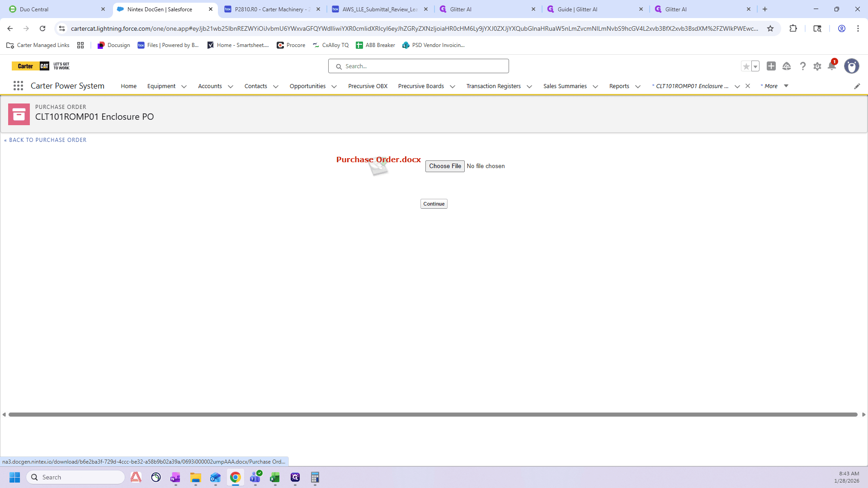Image resolution: width=868 pixels, height=488 pixels.
Task: Click the Salesforce global search field
Action: coord(419,66)
